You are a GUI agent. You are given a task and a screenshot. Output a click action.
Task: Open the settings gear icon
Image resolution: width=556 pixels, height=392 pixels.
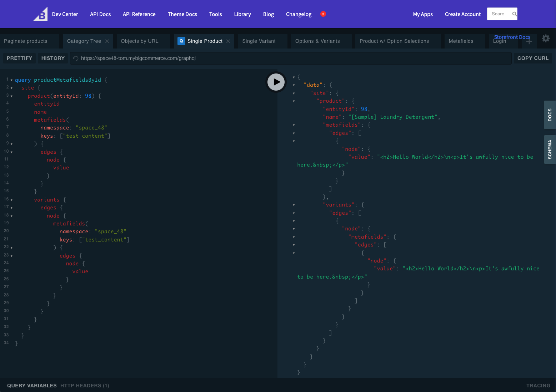(546, 39)
